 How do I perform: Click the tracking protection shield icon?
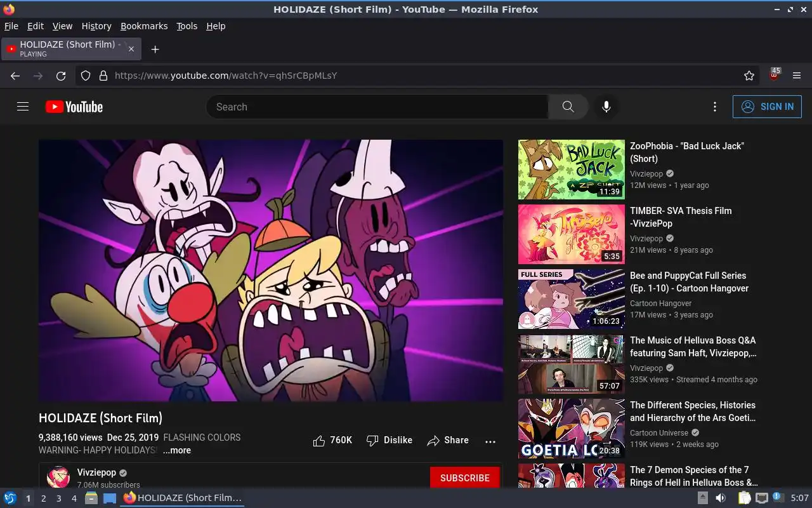click(x=86, y=76)
